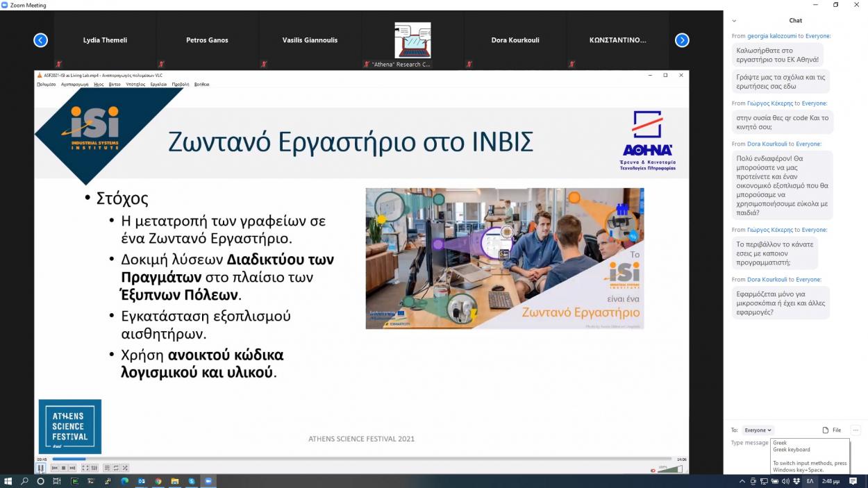
Task: Open File Explorer from taskbar
Action: [175, 481]
